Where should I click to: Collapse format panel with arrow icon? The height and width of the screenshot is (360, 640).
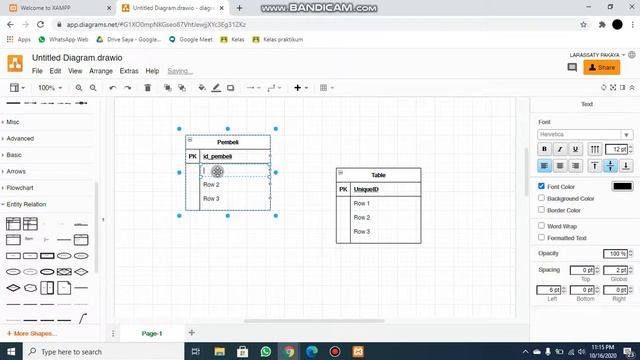point(632,88)
